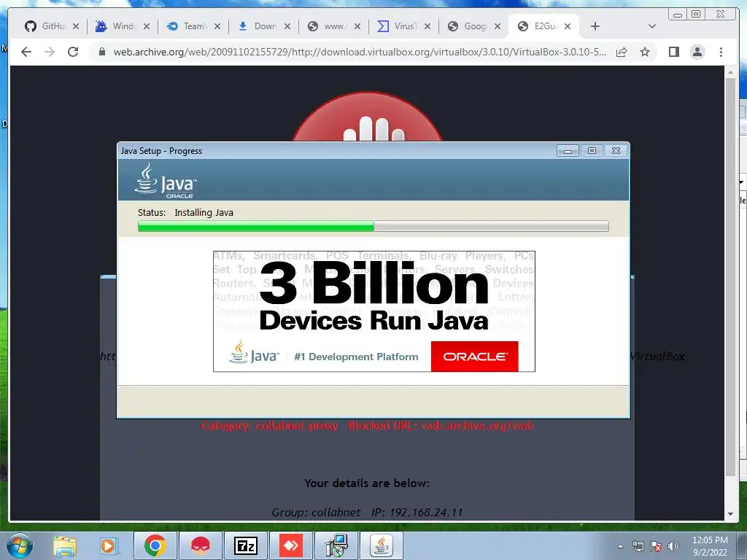Open the volume speaker control

pyautogui.click(x=673, y=546)
